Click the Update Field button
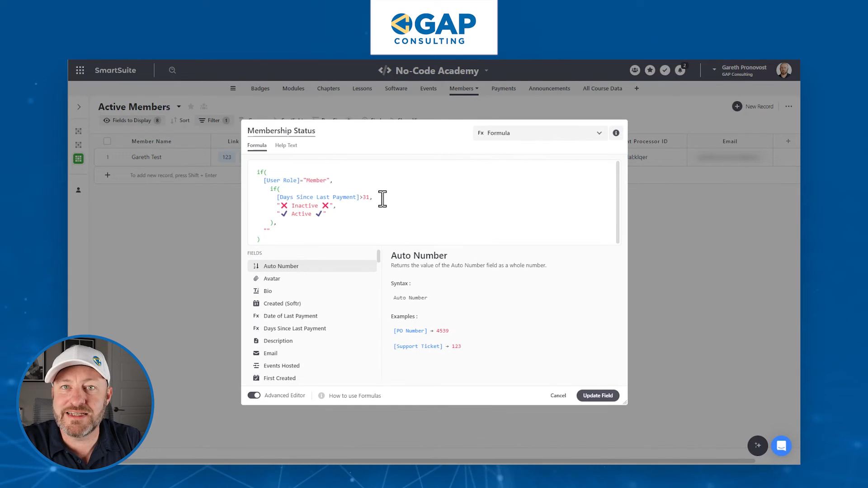The width and height of the screenshot is (868, 488). 598,395
